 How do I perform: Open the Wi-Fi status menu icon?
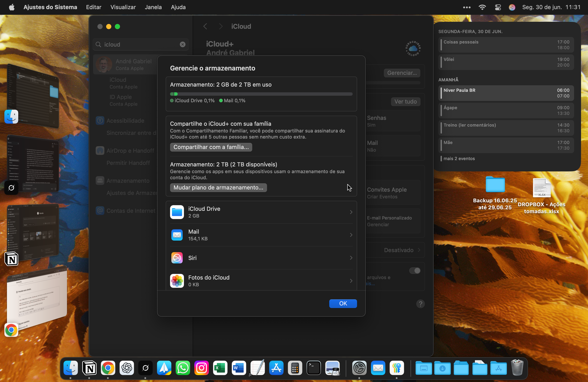[x=482, y=7]
